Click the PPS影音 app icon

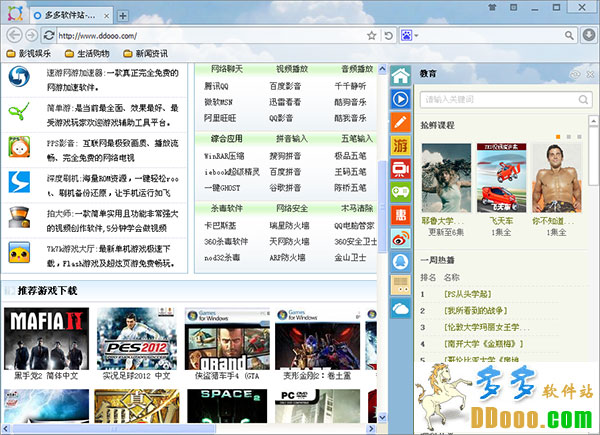pos(19,147)
